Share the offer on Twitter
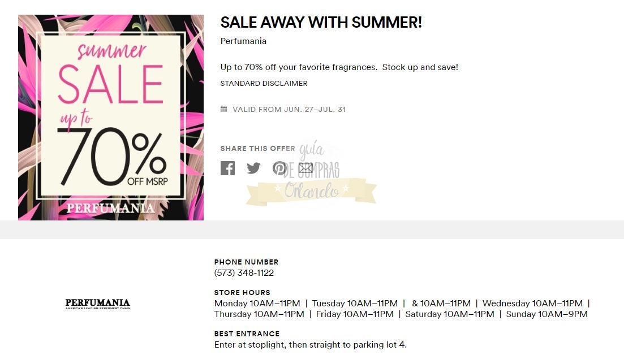 pos(253,168)
